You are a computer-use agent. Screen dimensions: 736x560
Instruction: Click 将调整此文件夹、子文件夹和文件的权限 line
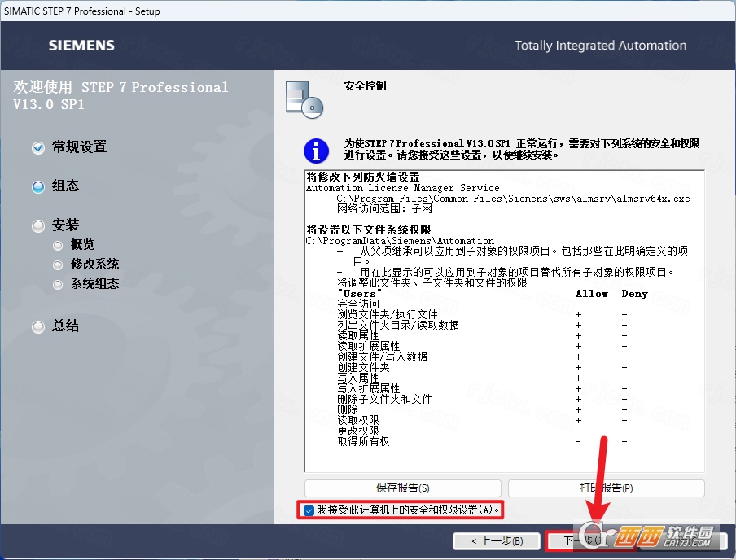432,283
